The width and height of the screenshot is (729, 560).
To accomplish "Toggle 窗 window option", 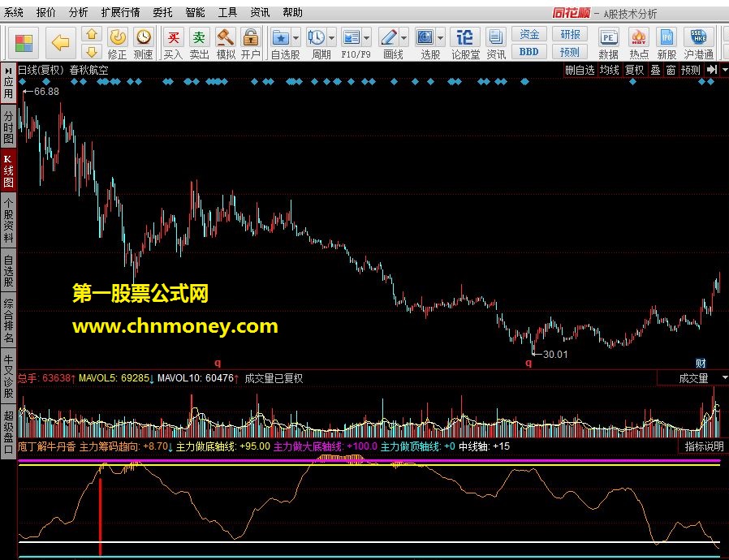I will (x=671, y=70).
